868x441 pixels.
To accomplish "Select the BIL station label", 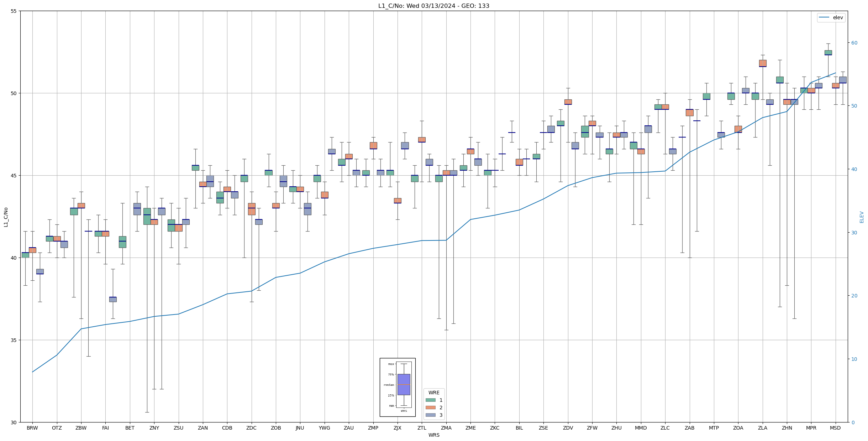I will pyautogui.click(x=519, y=428).
